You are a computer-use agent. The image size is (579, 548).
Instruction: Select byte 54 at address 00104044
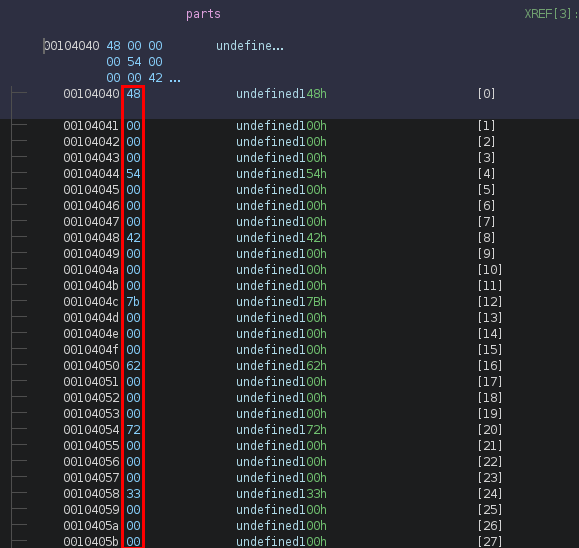tap(133, 174)
